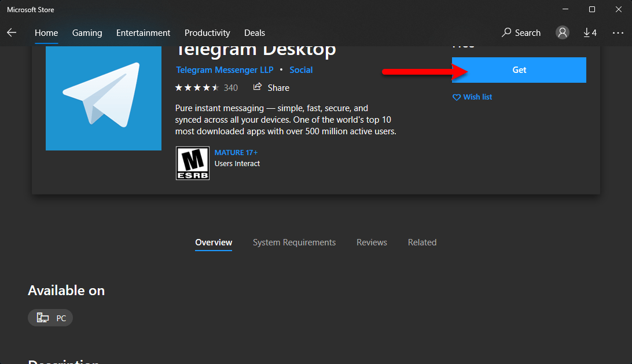Click the Microsoft Store title text
Image resolution: width=632 pixels, height=364 pixels.
31,10
